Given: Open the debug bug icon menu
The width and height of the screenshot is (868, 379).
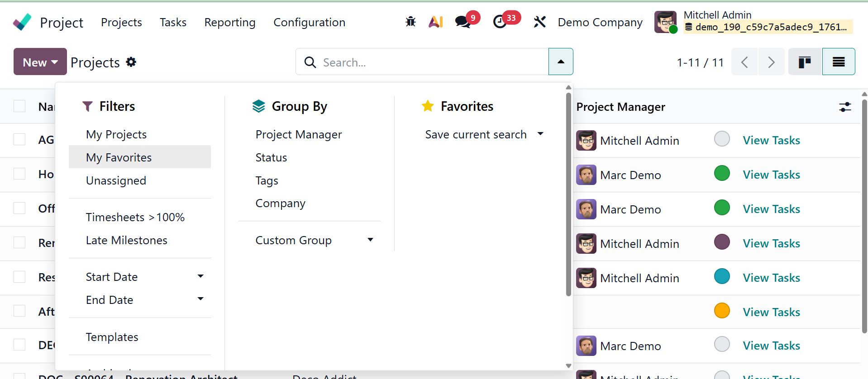Looking at the screenshot, I should (410, 22).
